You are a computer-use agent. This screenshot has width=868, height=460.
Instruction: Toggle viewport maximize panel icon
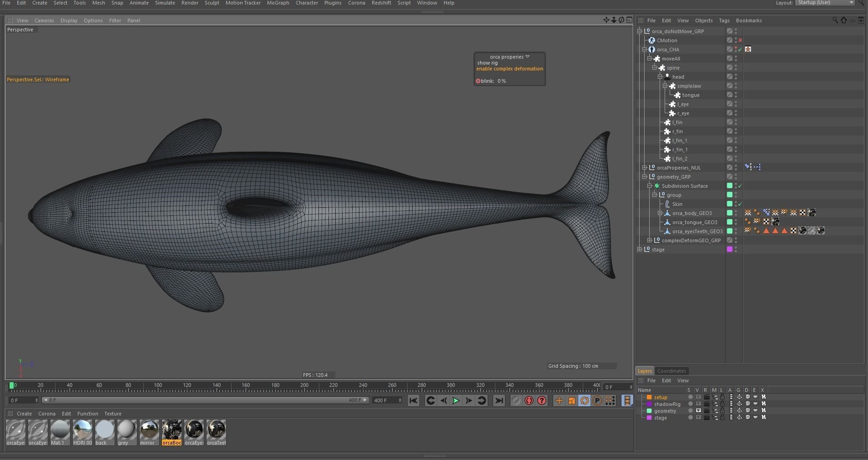point(629,20)
